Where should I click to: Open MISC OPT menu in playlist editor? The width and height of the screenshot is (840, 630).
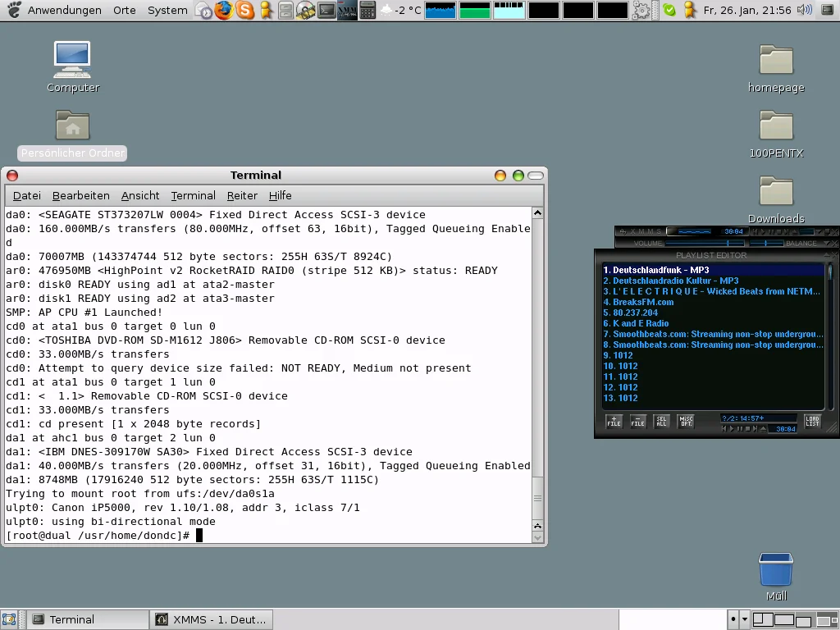686,422
